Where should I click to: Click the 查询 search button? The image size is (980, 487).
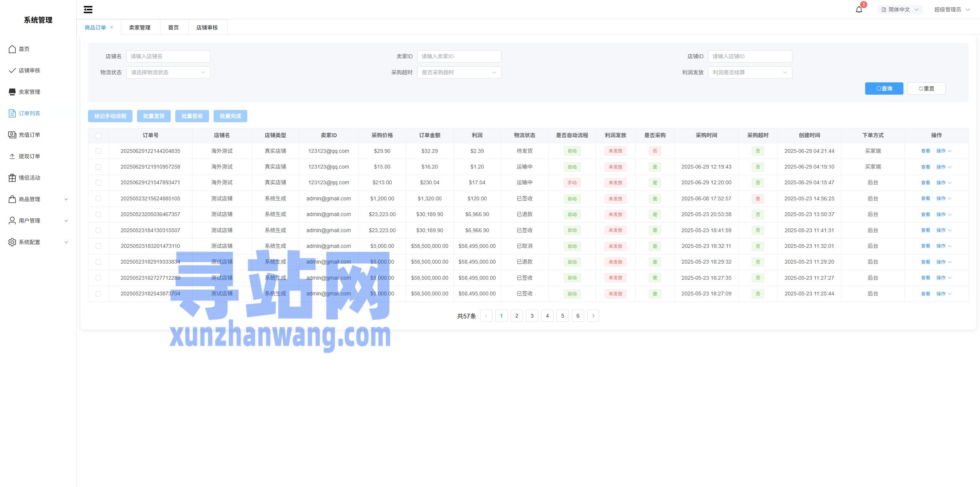pos(884,89)
